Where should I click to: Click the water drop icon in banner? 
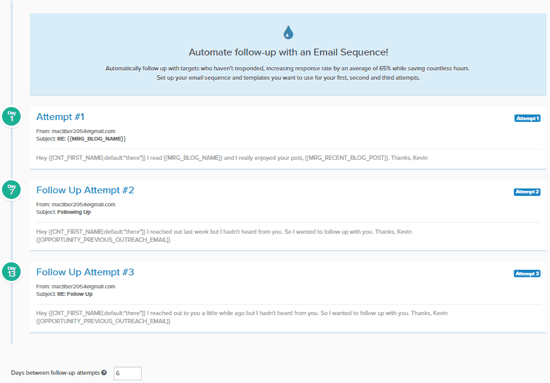tap(288, 33)
